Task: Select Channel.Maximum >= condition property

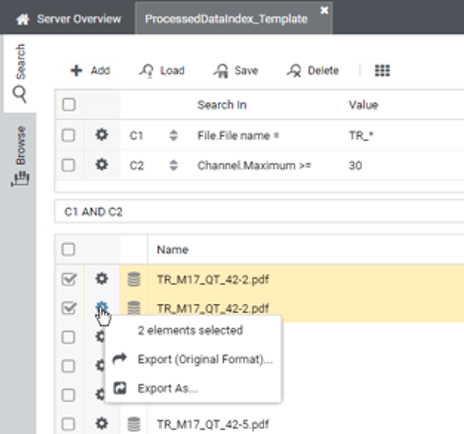Action: coord(254,165)
